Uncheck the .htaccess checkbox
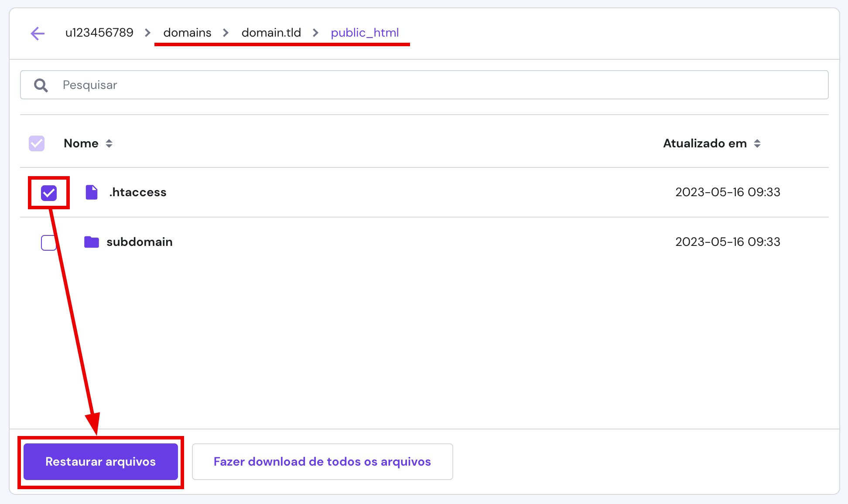Screen dimensions: 848x504 coord(48,192)
